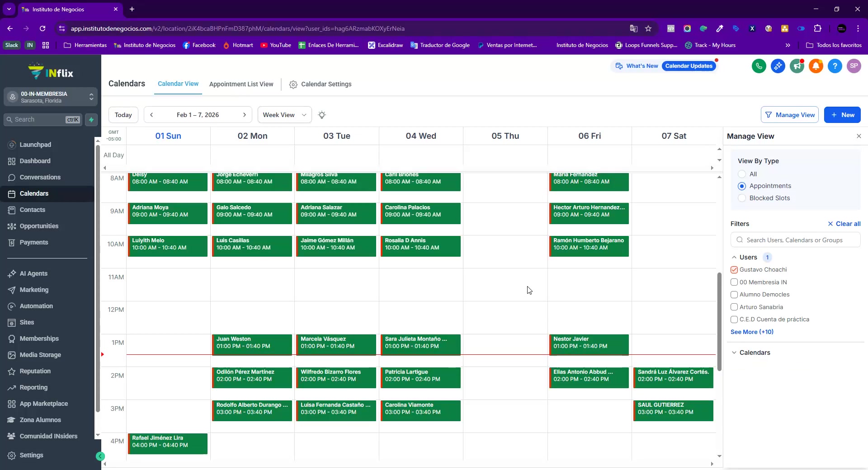Click the green lightning quick actions icon
The height and width of the screenshot is (470, 868).
91,120
